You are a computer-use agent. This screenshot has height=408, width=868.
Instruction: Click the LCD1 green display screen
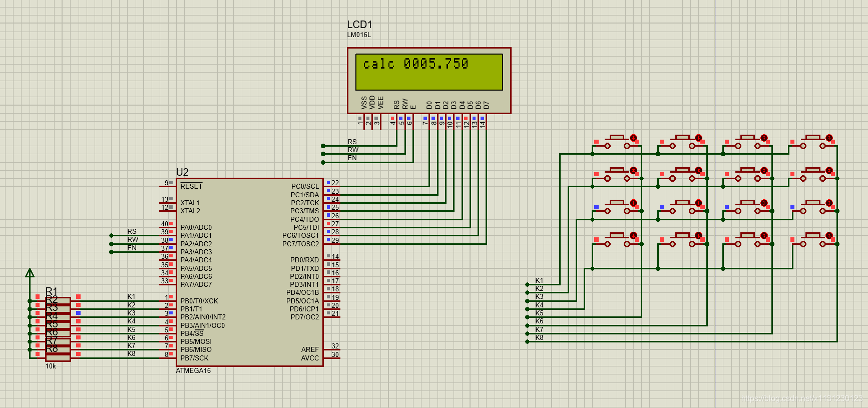(x=429, y=72)
